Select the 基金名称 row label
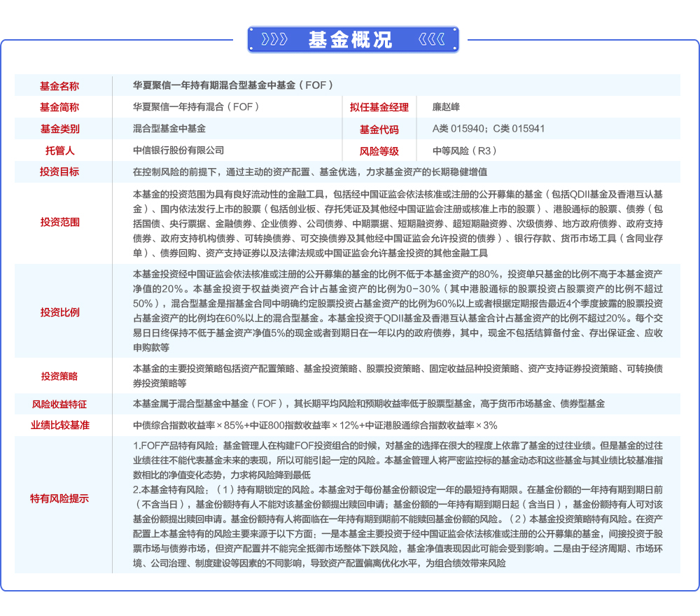Image resolution: width=700 pixels, height=616 pixels. (x=59, y=85)
